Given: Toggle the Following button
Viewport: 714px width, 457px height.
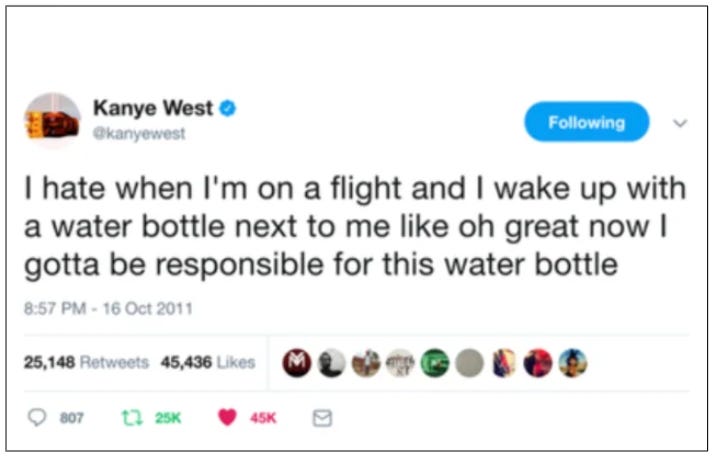Looking at the screenshot, I should click(586, 122).
